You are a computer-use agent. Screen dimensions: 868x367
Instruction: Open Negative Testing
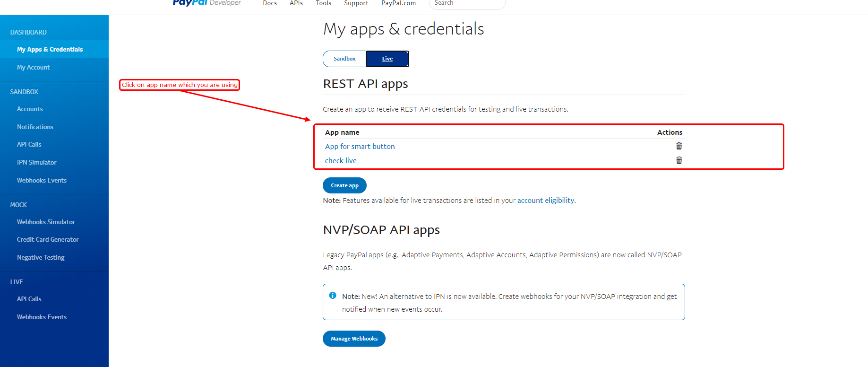point(41,257)
